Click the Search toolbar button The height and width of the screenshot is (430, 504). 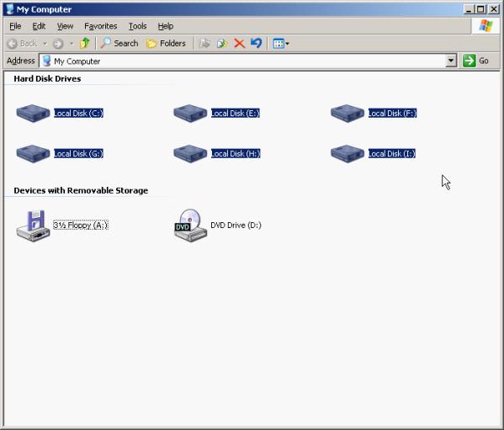pyautogui.click(x=119, y=44)
